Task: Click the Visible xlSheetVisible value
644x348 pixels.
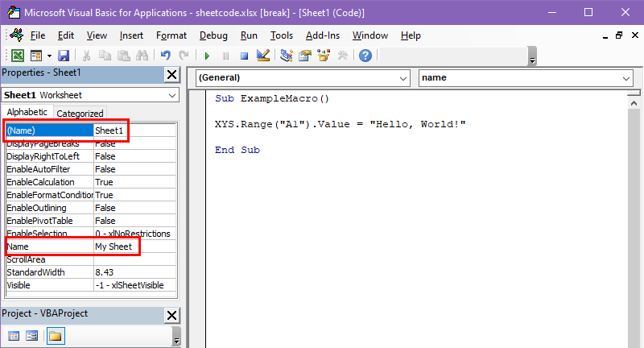Action: [134, 285]
